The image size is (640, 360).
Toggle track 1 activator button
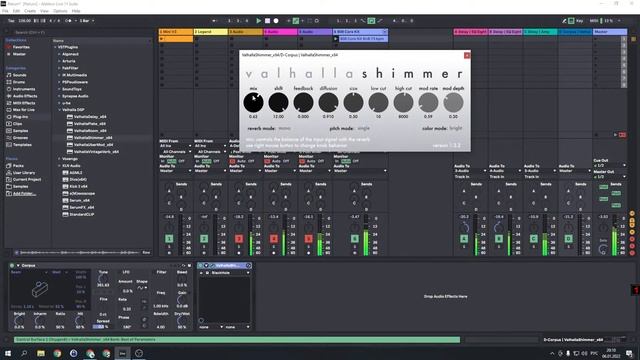169,239
